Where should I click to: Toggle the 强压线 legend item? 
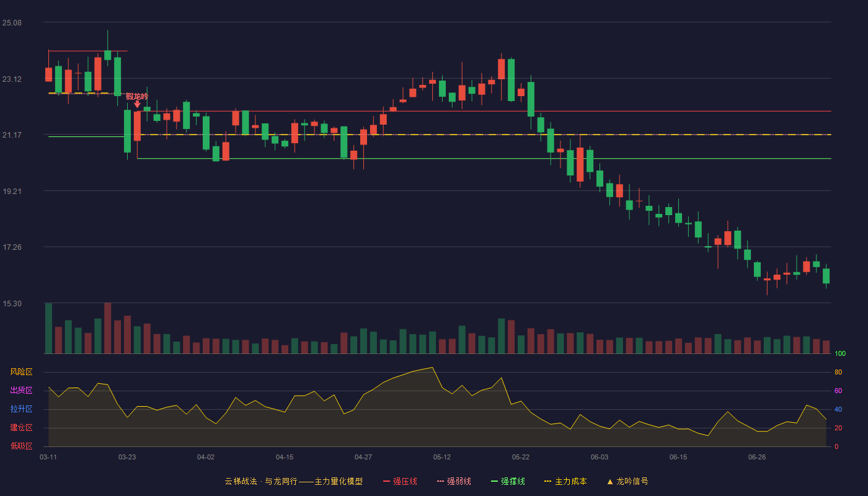(x=400, y=481)
